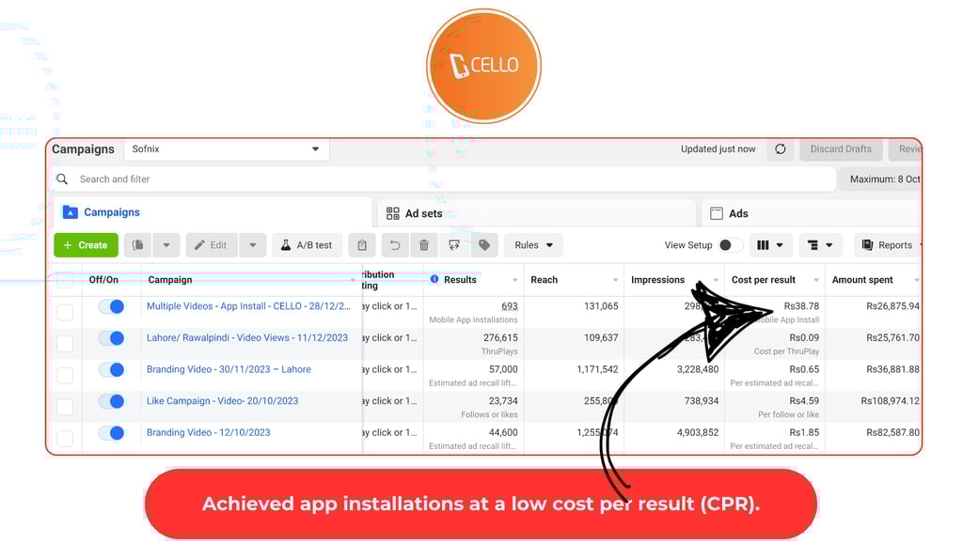Click the Off/On column header
Viewport: 963px width, 560px height.
click(103, 280)
